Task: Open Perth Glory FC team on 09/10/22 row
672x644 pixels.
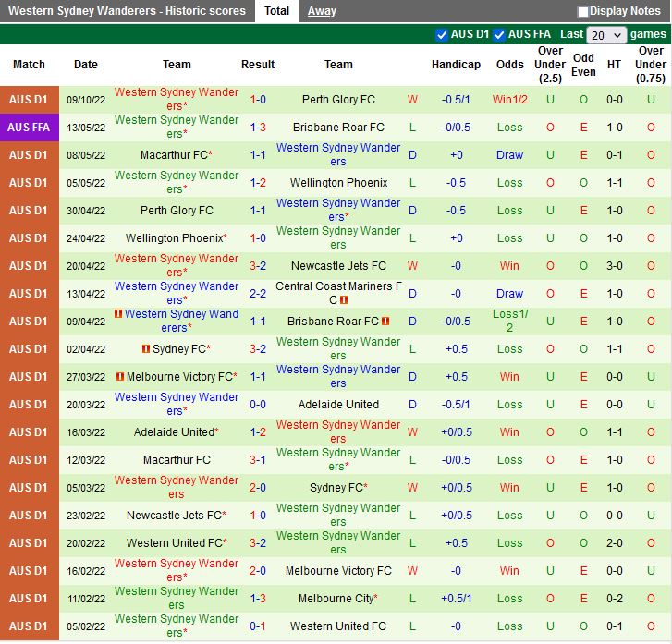Action: [x=338, y=100]
